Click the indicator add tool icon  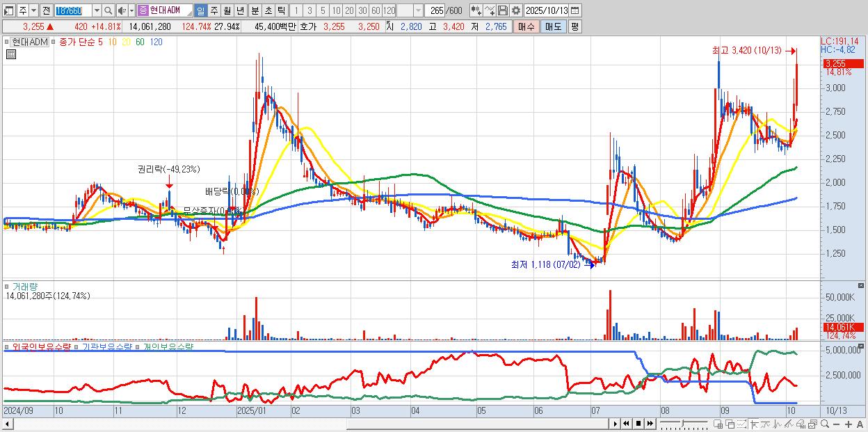tap(476, 10)
